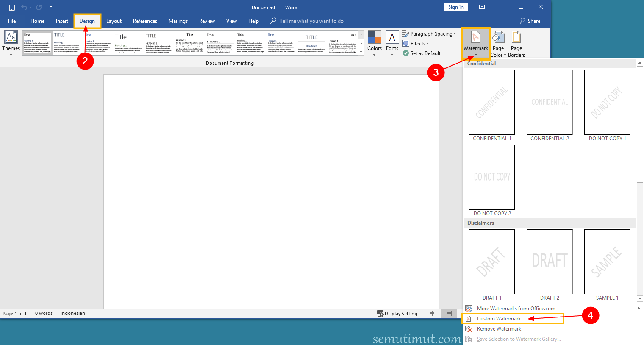The image size is (644, 345).
Task: Click the 0 words count in status bar
Action: 44,314
